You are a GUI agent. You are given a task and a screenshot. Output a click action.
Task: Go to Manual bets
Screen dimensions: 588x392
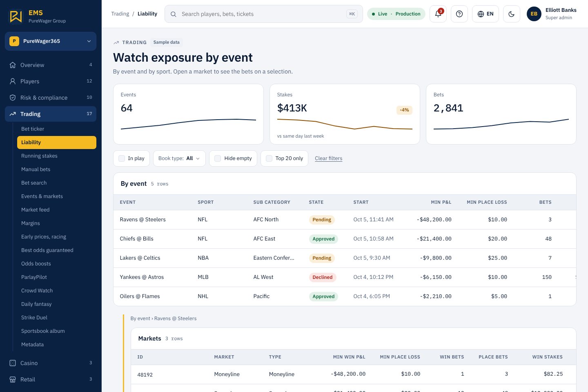[x=57, y=169]
